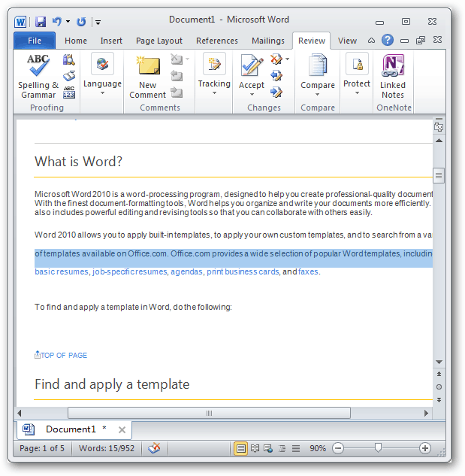The image size is (465, 476).
Task: Click the Document1 tab Word icon
Action: tap(29, 429)
